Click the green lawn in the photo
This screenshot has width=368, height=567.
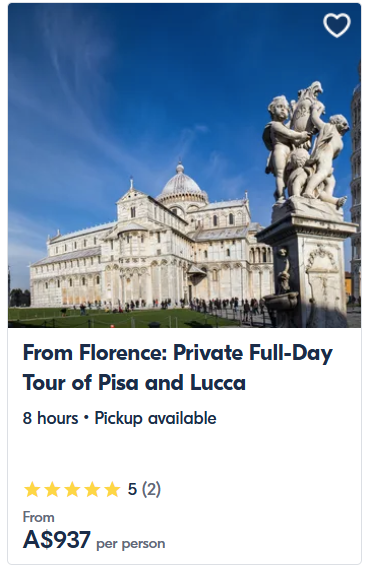coord(119,318)
